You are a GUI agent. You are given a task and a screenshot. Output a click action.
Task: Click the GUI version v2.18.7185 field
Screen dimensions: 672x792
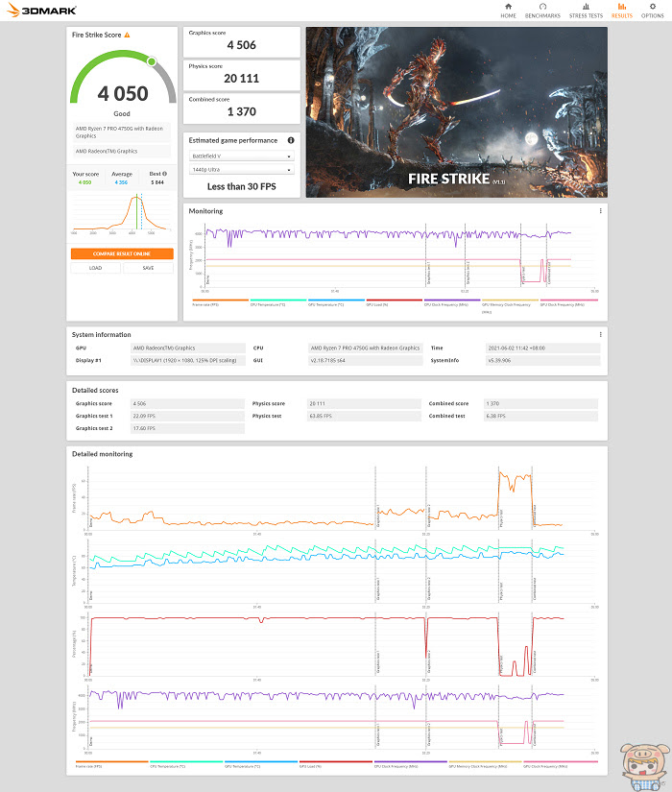click(366, 361)
